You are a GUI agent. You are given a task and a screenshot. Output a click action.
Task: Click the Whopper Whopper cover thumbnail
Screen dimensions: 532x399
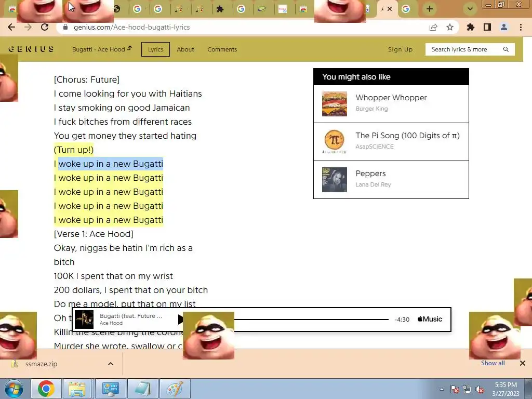tap(335, 104)
